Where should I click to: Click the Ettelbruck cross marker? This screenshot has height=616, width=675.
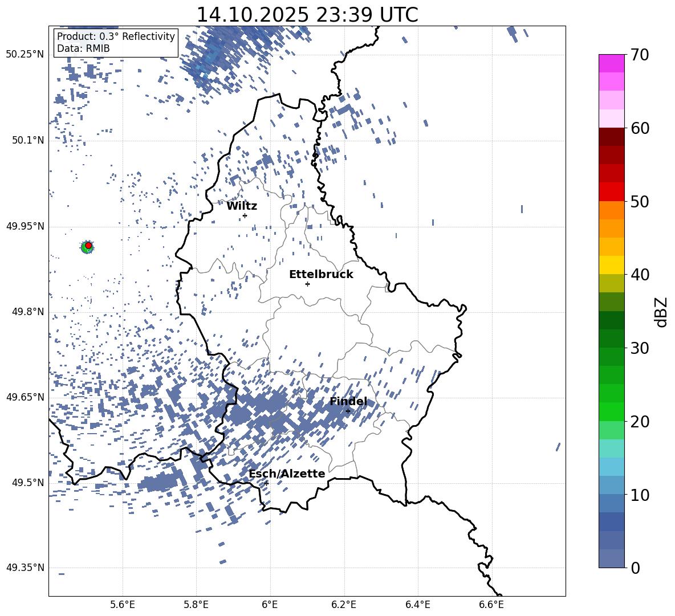[x=307, y=284]
